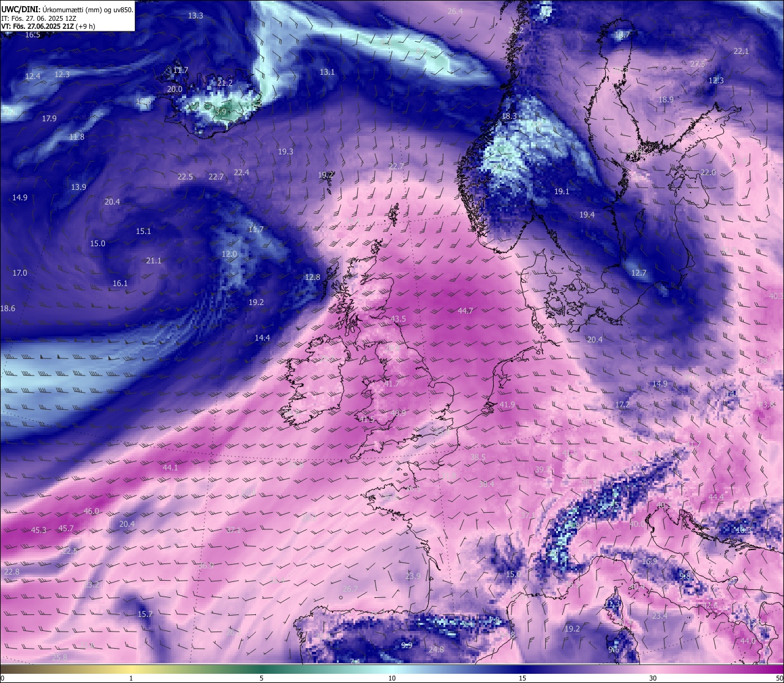This screenshot has height=683, width=784.
Task: Click the 22.1 value label
Action: [x=741, y=51]
